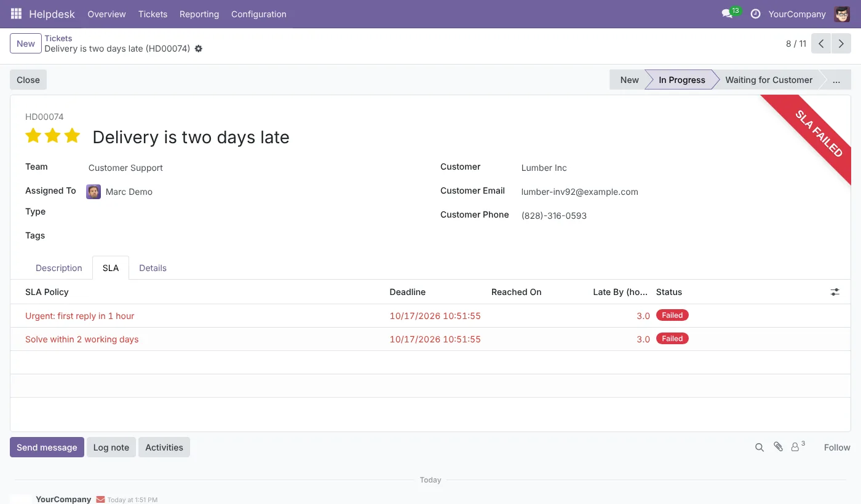Search messages with magnifier icon in chatter
The image size is (861, 504).
[760, 447]
